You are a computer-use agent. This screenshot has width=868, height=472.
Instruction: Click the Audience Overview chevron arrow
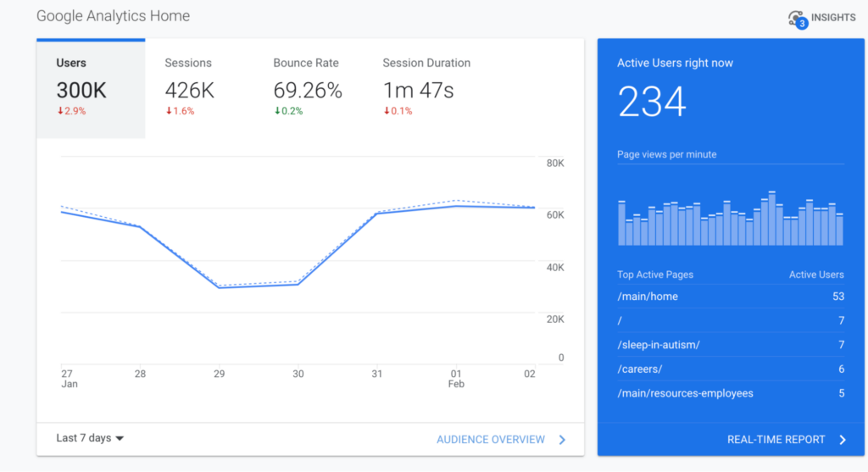(x=562, y=439)
